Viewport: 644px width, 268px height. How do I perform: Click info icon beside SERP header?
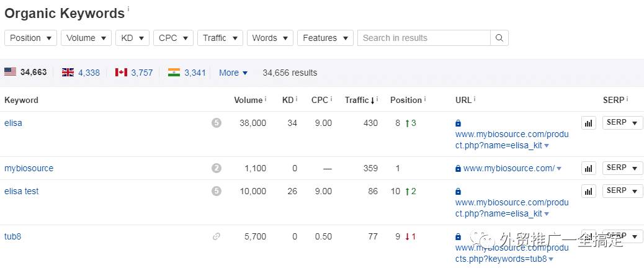(x=627, y=99)
